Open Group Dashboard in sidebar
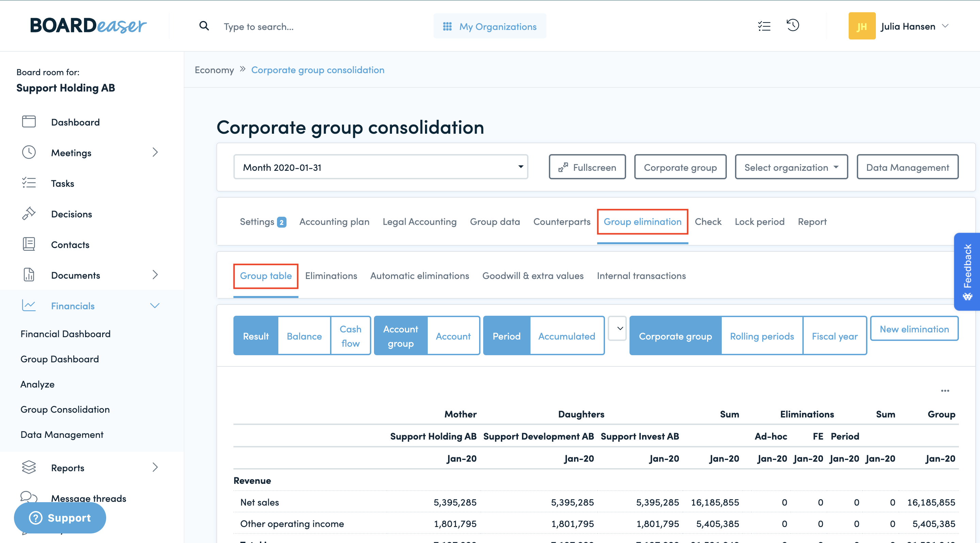Viewport: 980px width, 543px height. coord(60,359)
